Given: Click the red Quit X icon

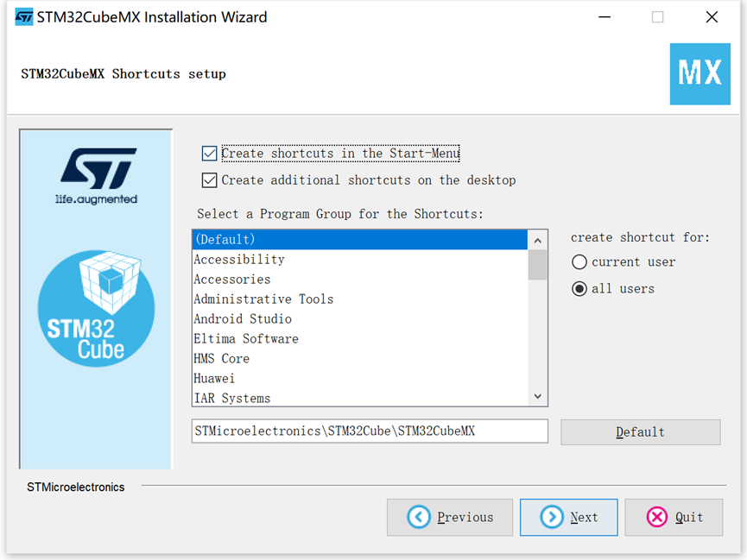Looking at the screenshot, I should [657, 517].
